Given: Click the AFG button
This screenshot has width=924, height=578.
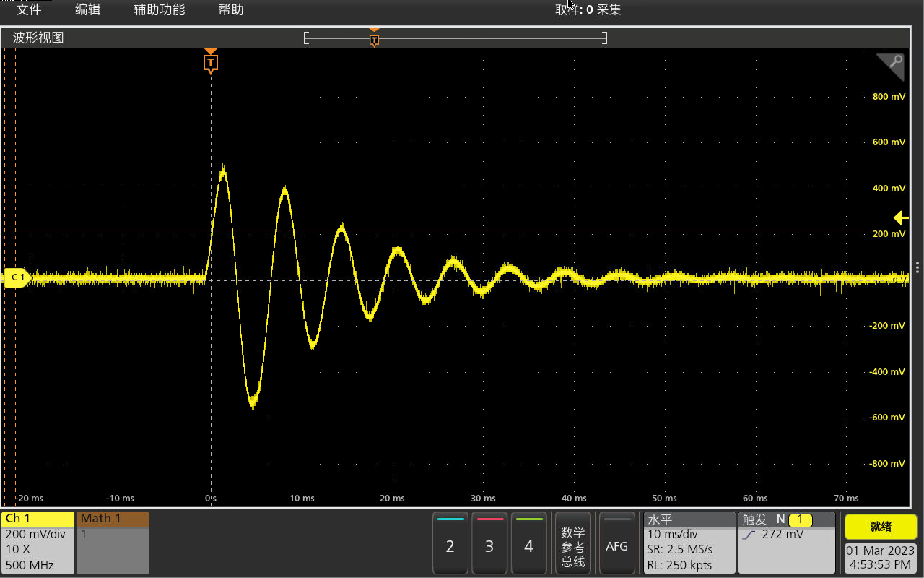Looking at the screenshot, I should pyautogui.click(x=617, y=543).
